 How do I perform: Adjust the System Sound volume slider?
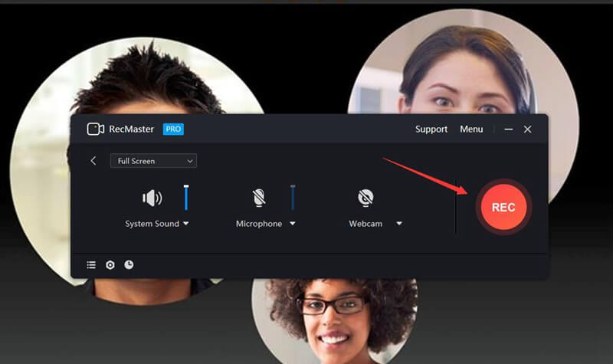pyautogui.click(x=186, y=198)
